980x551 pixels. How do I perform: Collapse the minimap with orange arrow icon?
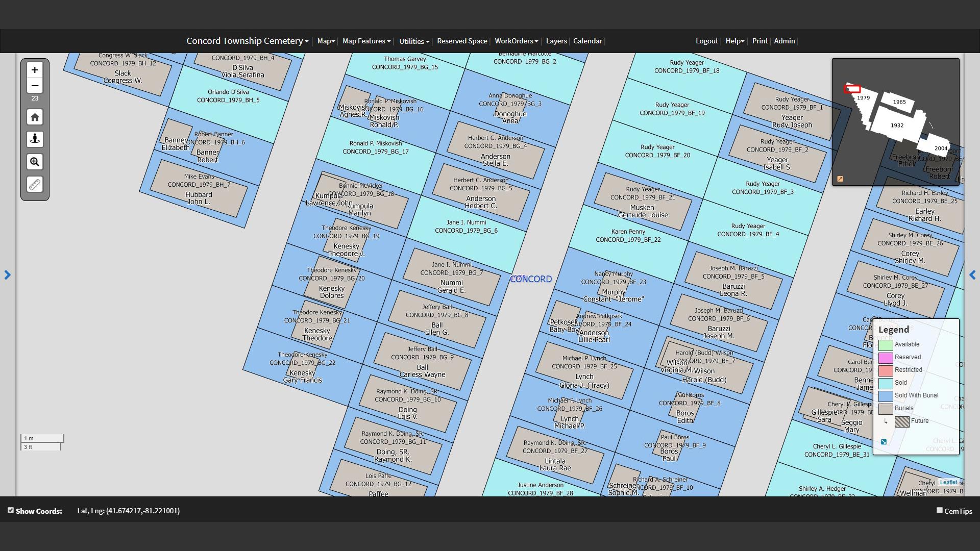[x=840, y=179]
